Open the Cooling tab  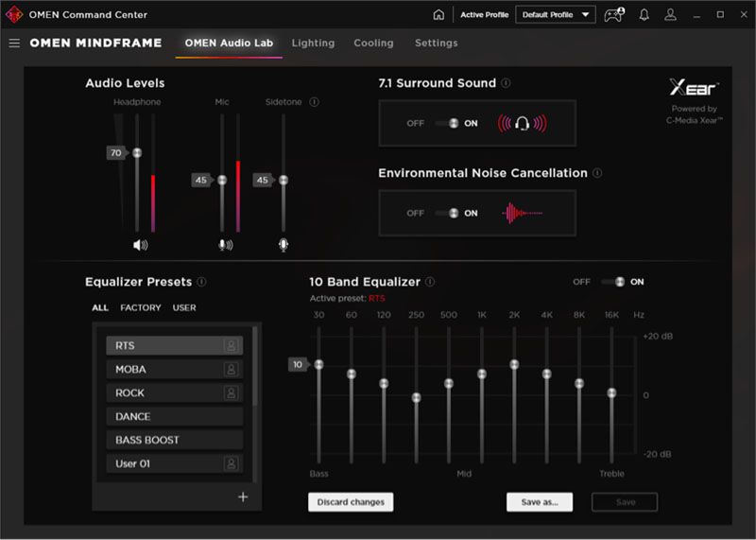pos(373,44)
